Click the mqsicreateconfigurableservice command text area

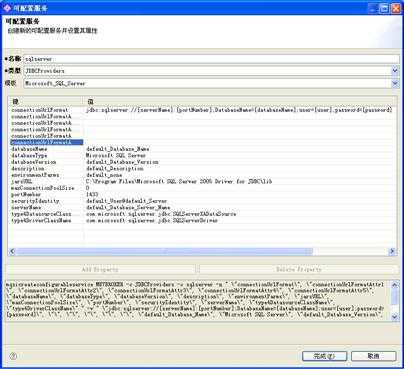pyautogui.click(x=198, y=301)
